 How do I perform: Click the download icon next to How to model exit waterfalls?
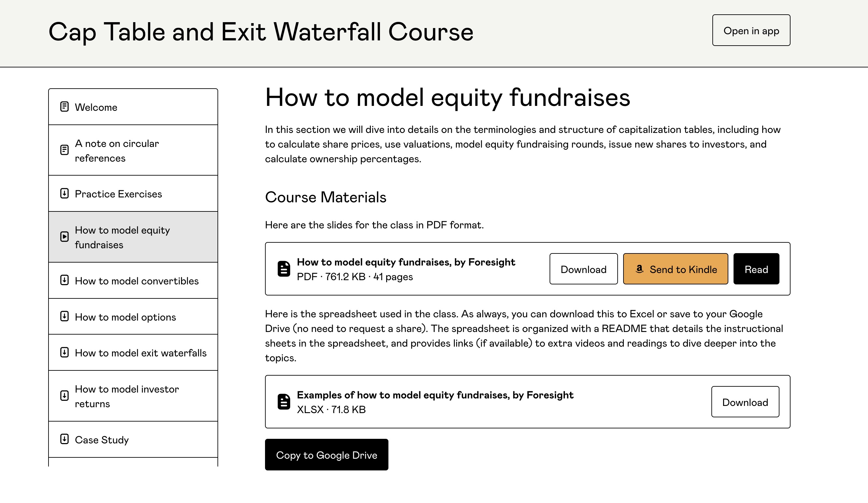64,353
